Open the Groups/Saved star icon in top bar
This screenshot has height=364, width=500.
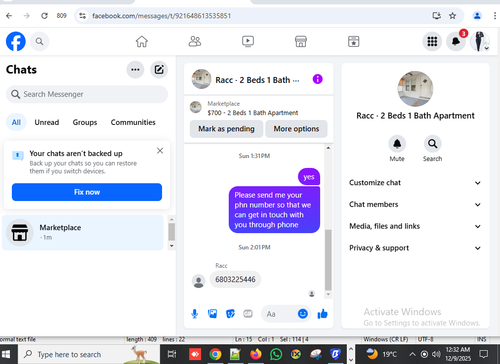[354, 41]
